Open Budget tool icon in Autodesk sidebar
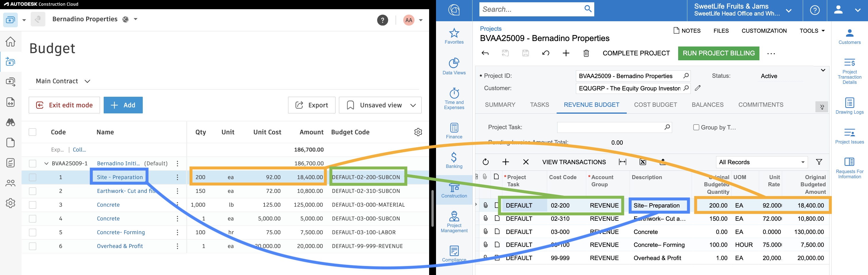 click(10, 62)
